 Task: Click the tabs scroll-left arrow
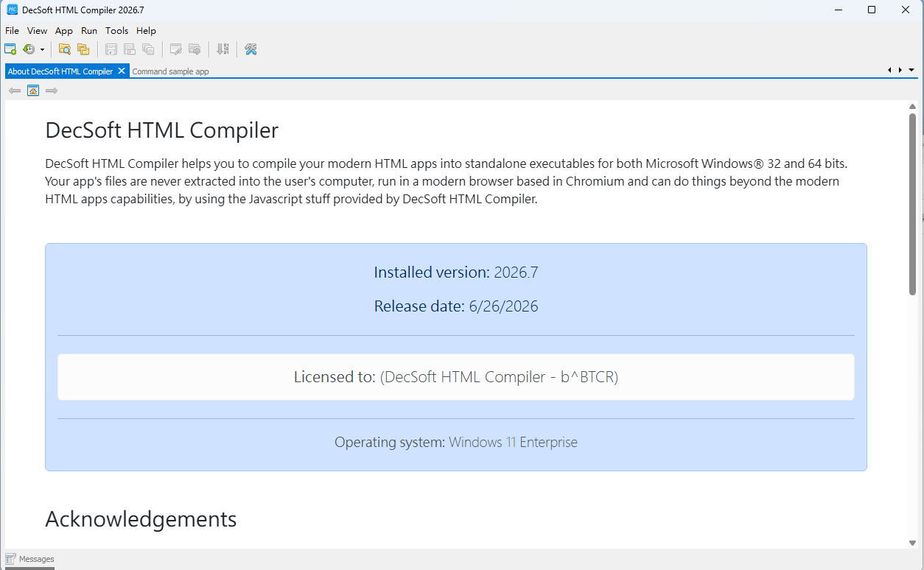pyautogui.click(x=889, y=70)
